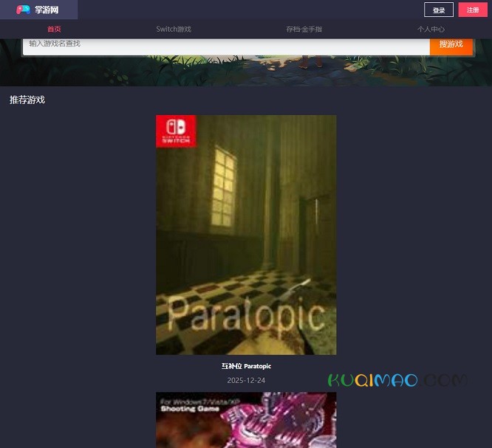Click the 掌游网 gamepad logo icon
The image size is (492, 448).
23,10
